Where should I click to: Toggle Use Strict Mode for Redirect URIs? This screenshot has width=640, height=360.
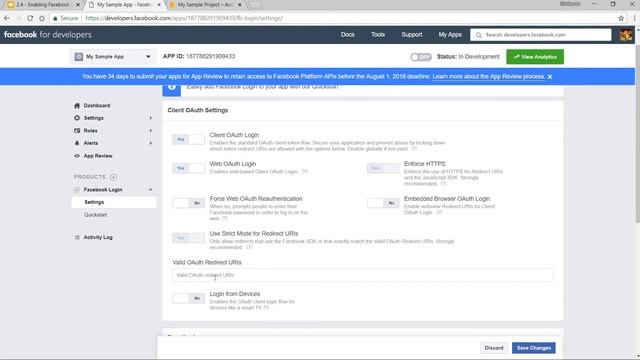click(188, 238)
